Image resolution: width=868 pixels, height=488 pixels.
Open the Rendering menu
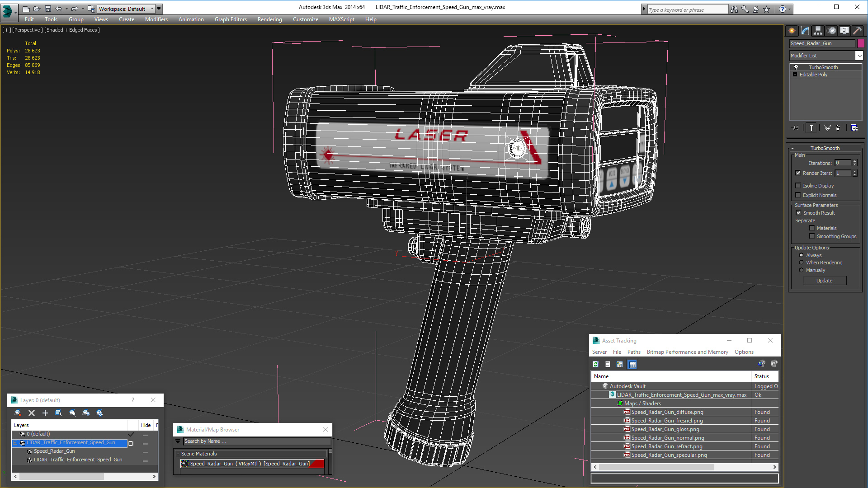[270, 19]
